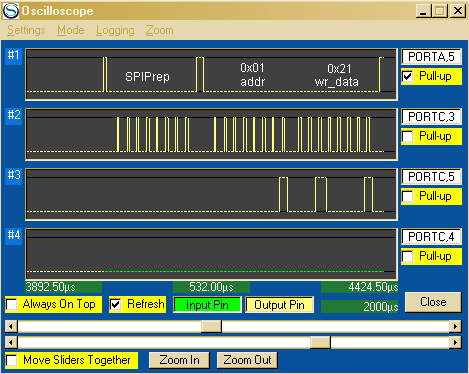Screen dimensions: 469x374
Task: Uncheck the Refresh checkbox
Action: click(116, 304)
